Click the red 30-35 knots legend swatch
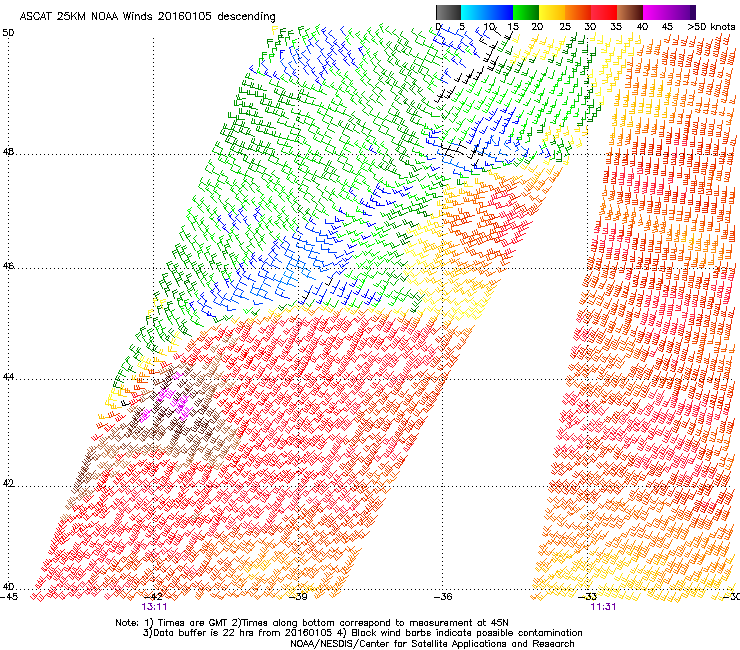 tap(604, 12)
